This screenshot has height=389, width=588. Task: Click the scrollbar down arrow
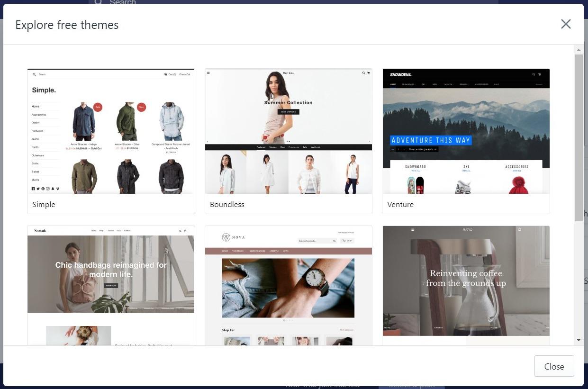579,340
